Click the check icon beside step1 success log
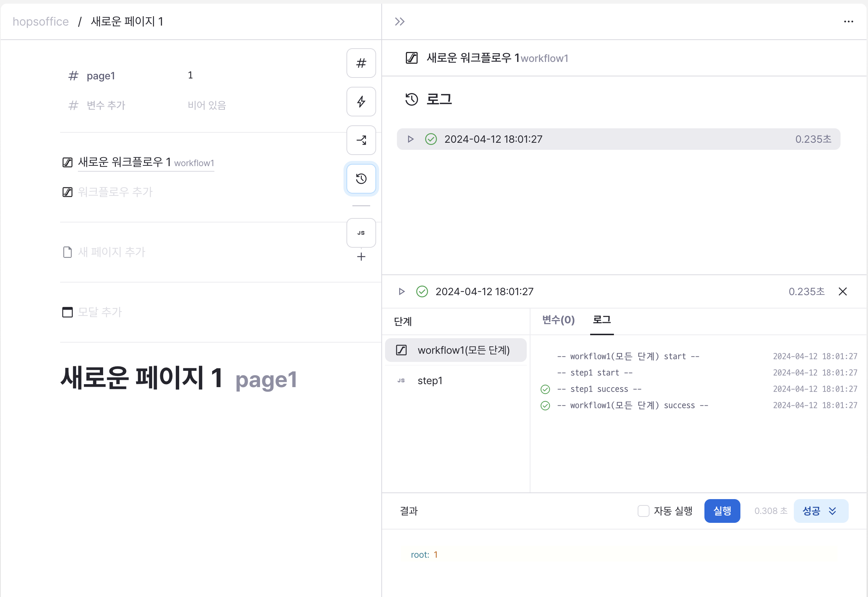The image size is (868, 597). pyautogui.click(x=545, y=389)
